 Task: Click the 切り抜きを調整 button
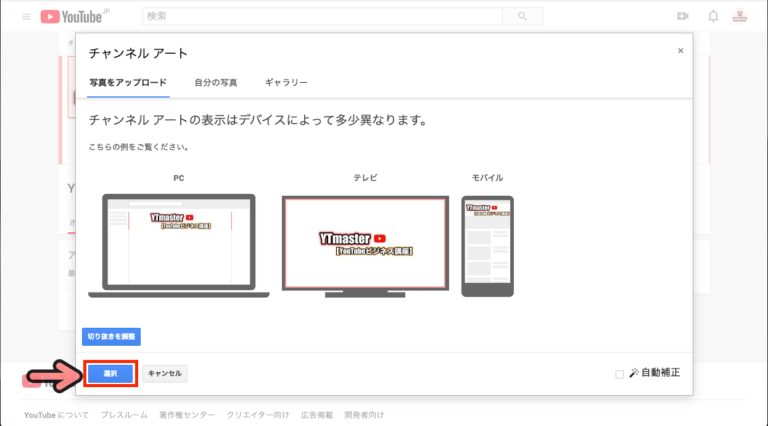coord(111,337)
